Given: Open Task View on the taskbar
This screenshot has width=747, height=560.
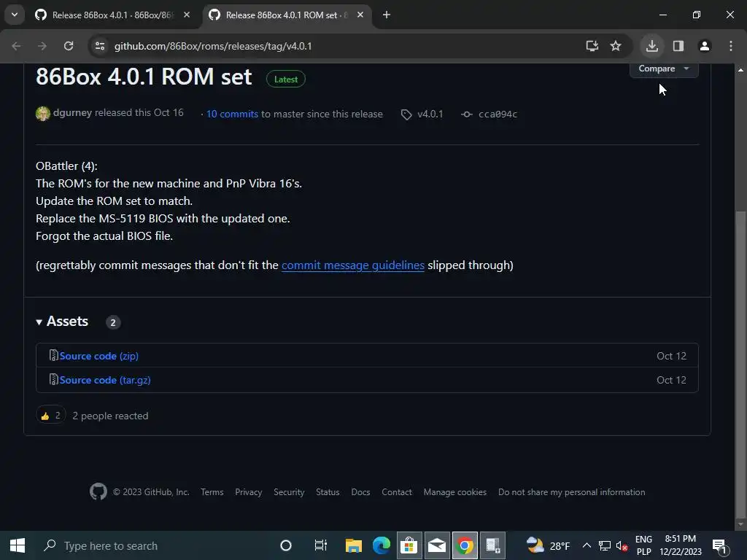Looking at the screenshot, I should [321, 545].
